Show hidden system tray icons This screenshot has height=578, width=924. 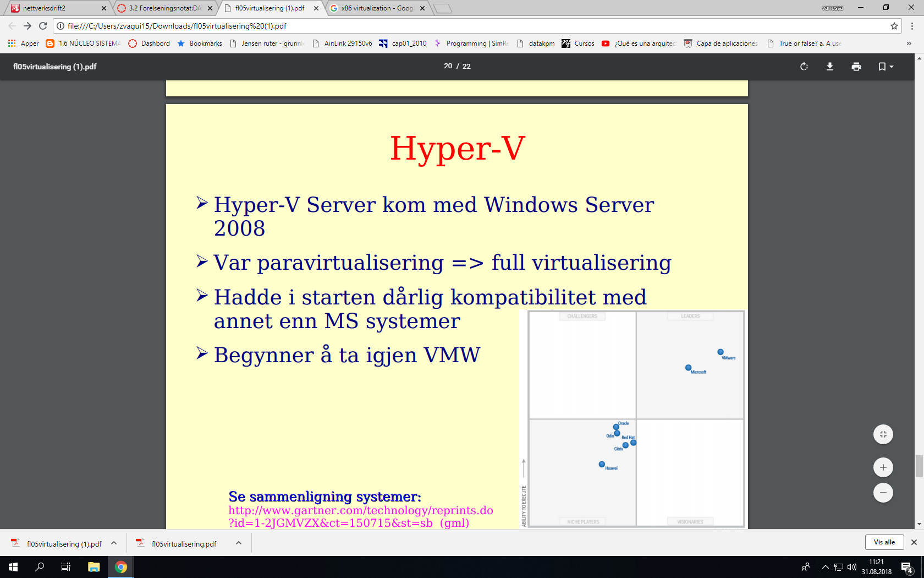826,567
